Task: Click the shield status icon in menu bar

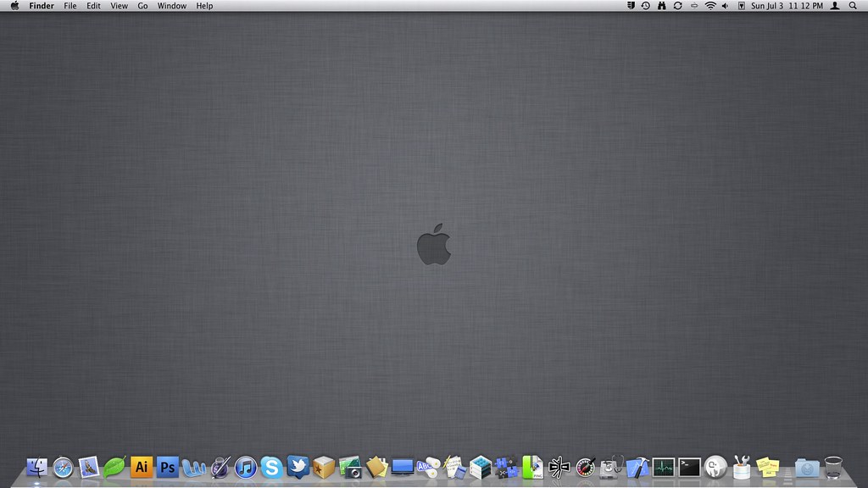Action: point(631,6)
